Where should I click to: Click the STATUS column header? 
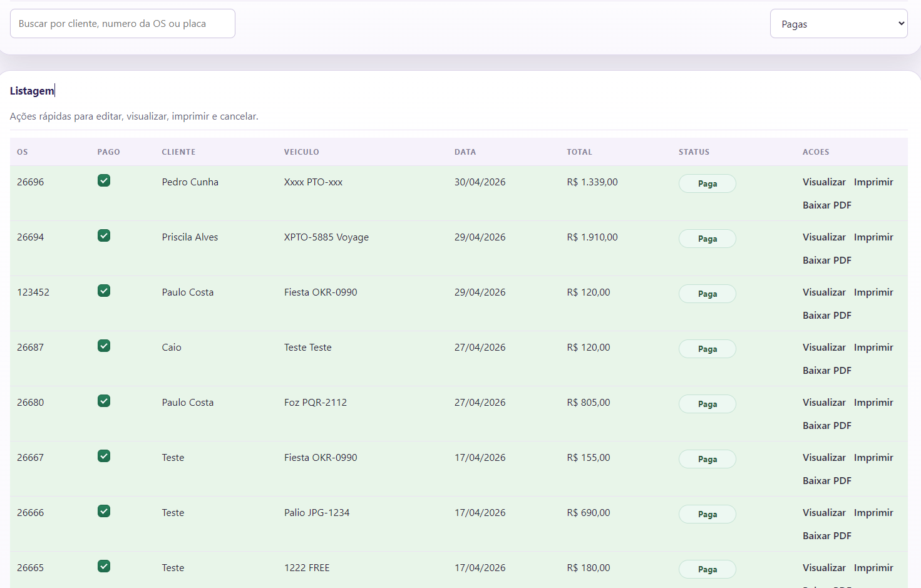tap(694, 152)
